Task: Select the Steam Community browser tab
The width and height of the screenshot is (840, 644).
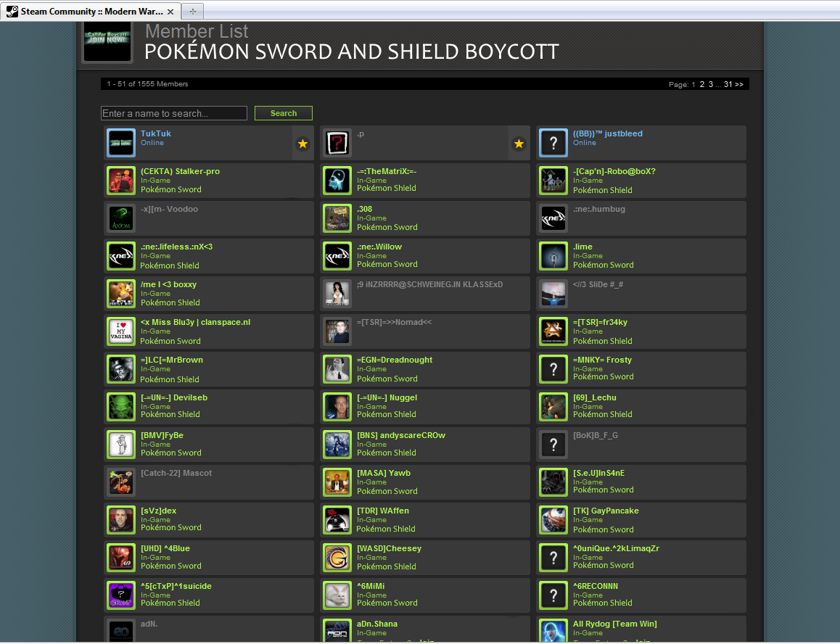Action: [90, 12]
